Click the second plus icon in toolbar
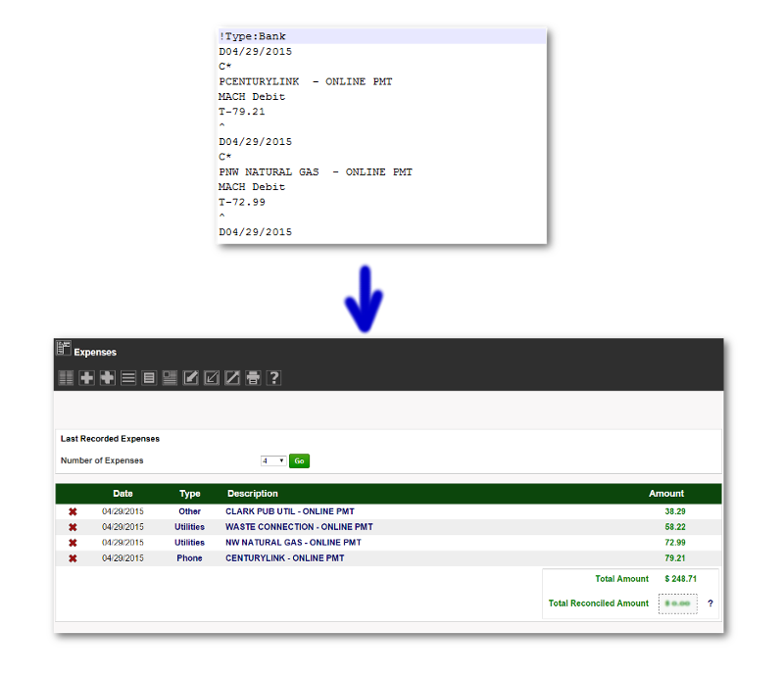784x675 pixels. (108, 378)
